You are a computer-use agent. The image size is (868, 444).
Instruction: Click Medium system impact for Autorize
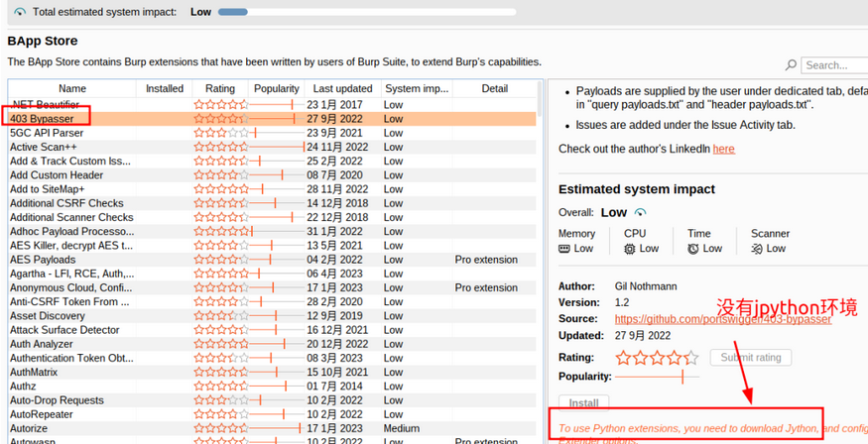[402, 428]
